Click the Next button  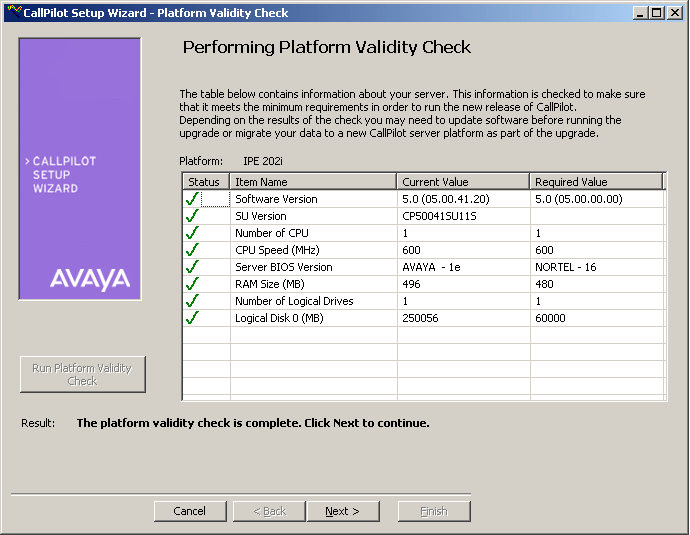(343, 511)
